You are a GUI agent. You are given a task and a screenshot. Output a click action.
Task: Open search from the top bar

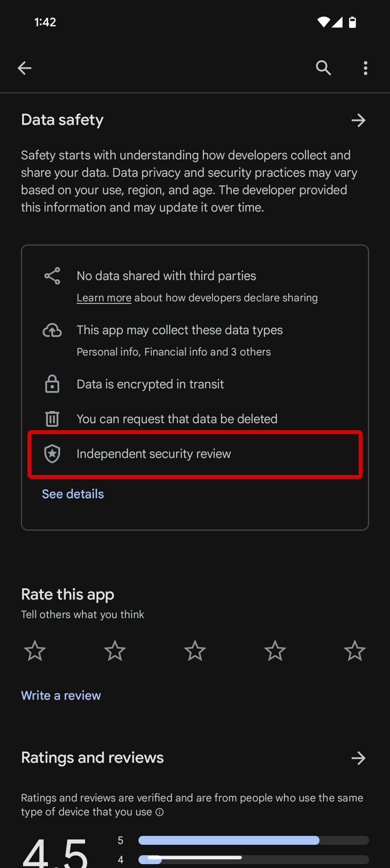coord(323,68)
